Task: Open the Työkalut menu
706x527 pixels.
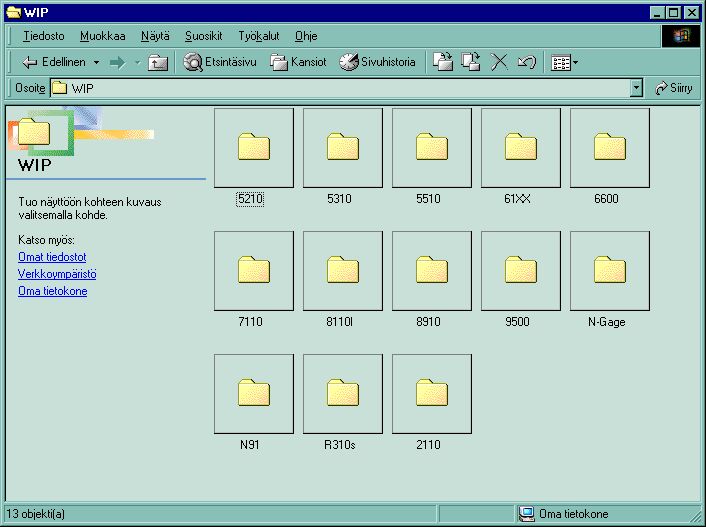Action: pos(259,36)
